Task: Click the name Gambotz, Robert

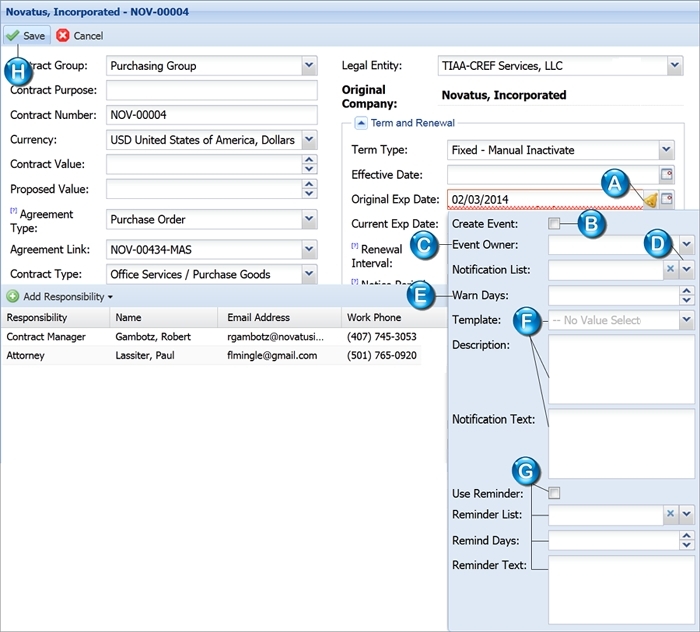Action: click(x=153, y=337)
